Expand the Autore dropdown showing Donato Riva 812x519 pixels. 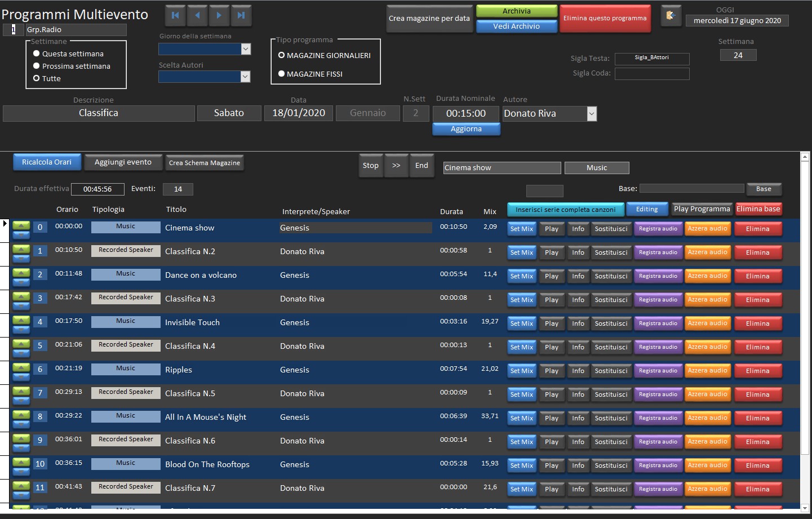point(592,113)
